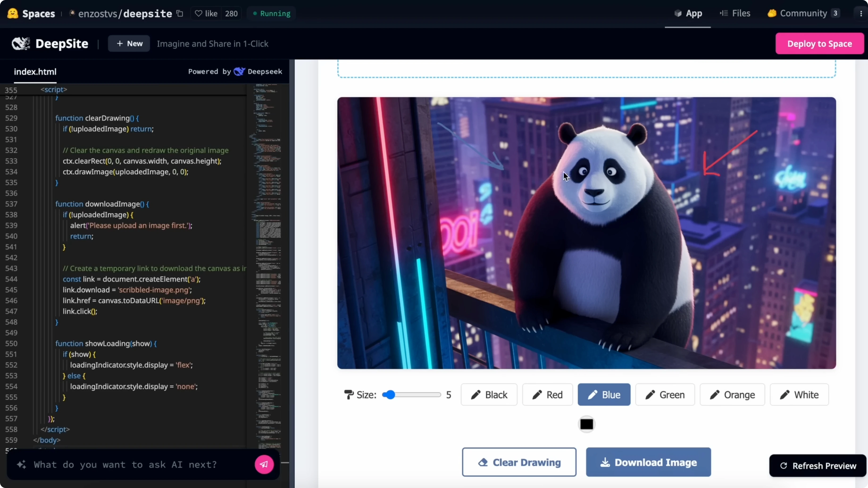868x488 pixels.
Task: Click the Running status indicator
Action: click(x=271, y=13)
